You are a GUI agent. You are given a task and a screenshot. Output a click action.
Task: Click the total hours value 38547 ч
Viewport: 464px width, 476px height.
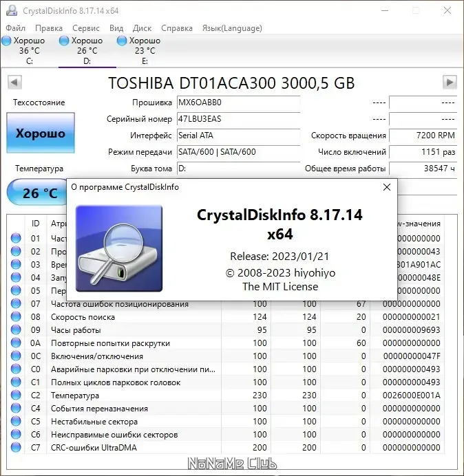pos(423,168)
